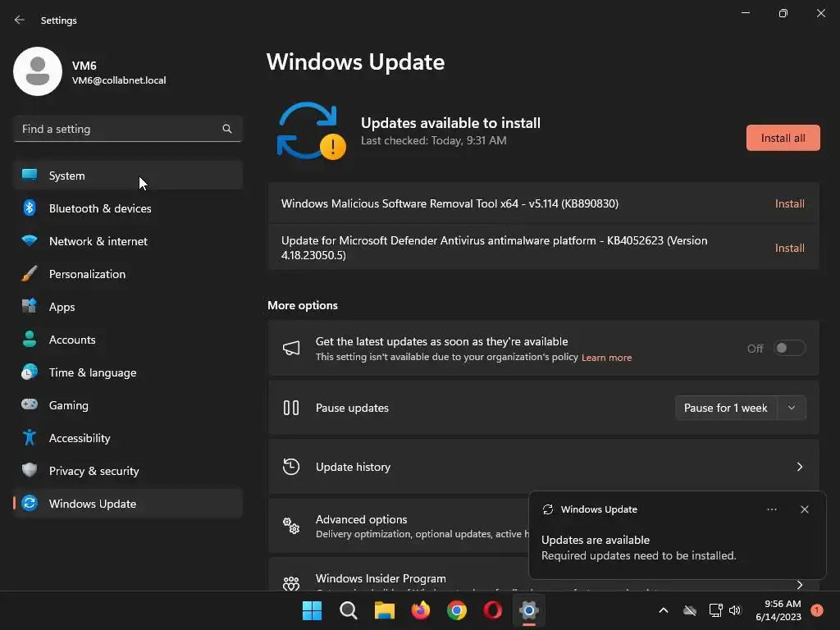Click the Personalization paintbrush icon
840x630 pixels.
pyautogui.click(x=30, y=274)
